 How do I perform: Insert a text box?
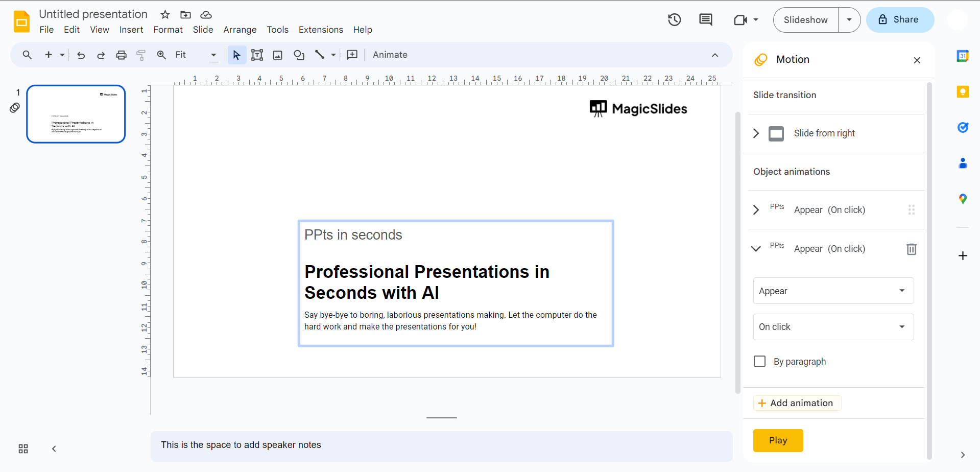[257, 55]
